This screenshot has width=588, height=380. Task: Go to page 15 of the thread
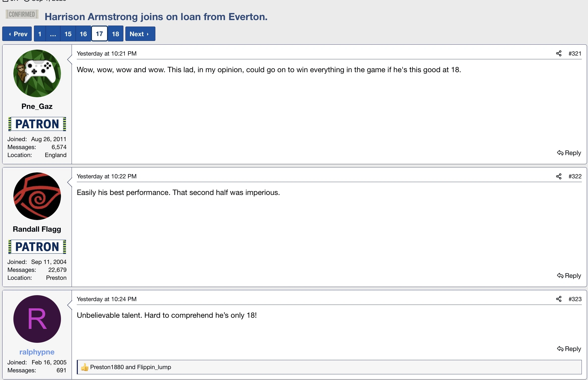pos(68,34)
